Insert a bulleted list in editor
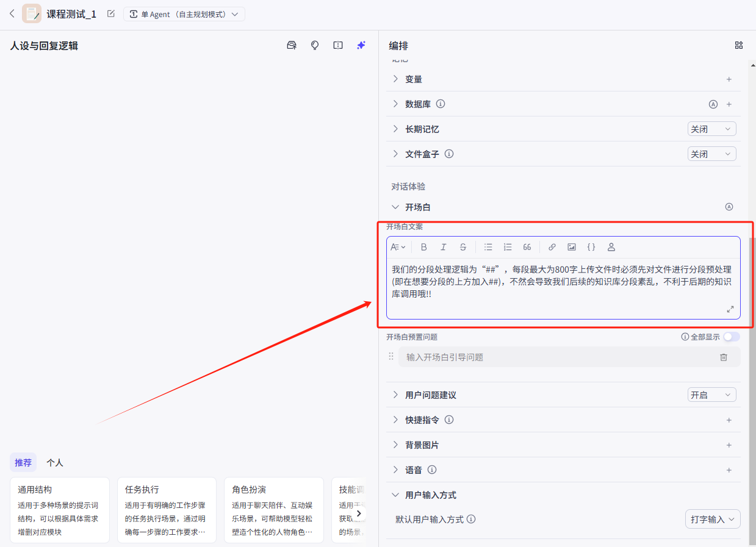 click(488, 247)
